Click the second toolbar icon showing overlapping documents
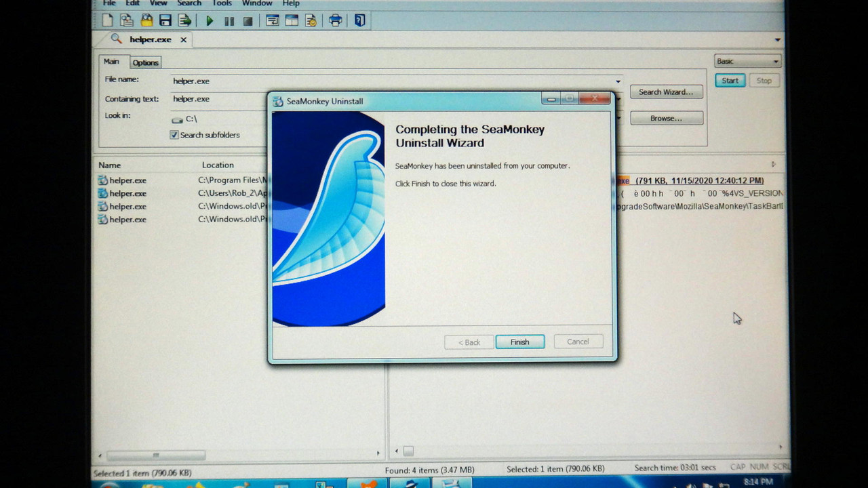 126,20
